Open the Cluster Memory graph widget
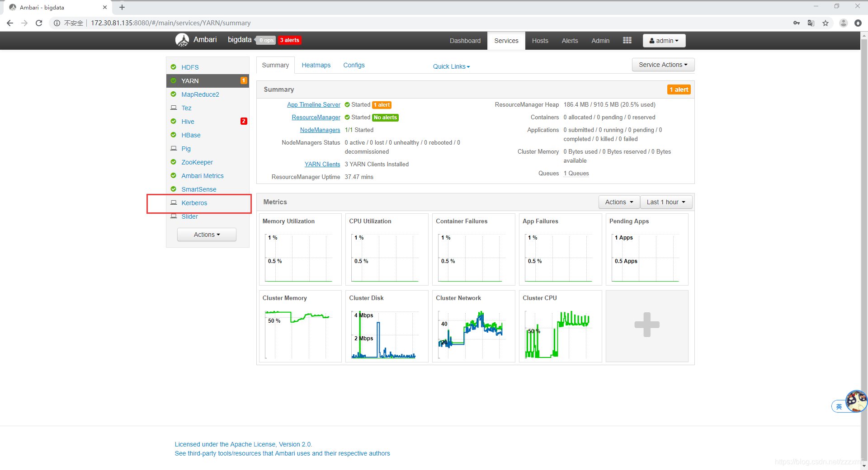Image resolution: width=868 pixels, height=470 pixels. tap(300, 326)
